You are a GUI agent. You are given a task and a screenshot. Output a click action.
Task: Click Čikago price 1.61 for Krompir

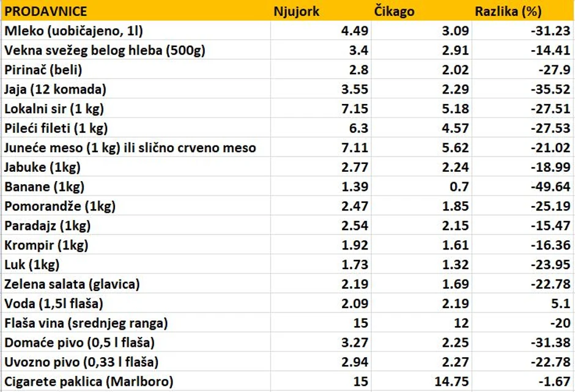pos(456,246)
